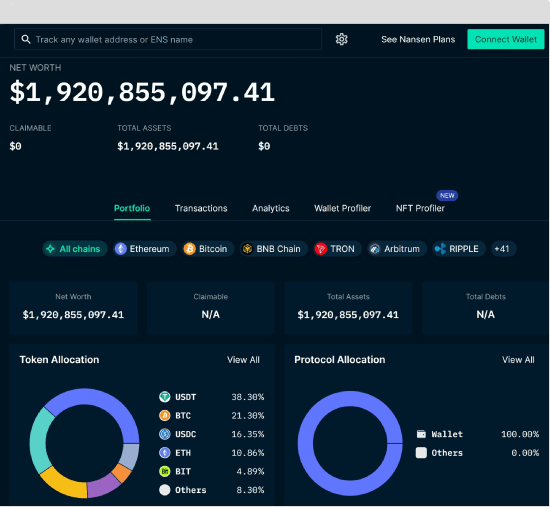Filter by TRON chain label
This screenshot has height=507, width=550.
pyautogui.click(x=342, y=249)
